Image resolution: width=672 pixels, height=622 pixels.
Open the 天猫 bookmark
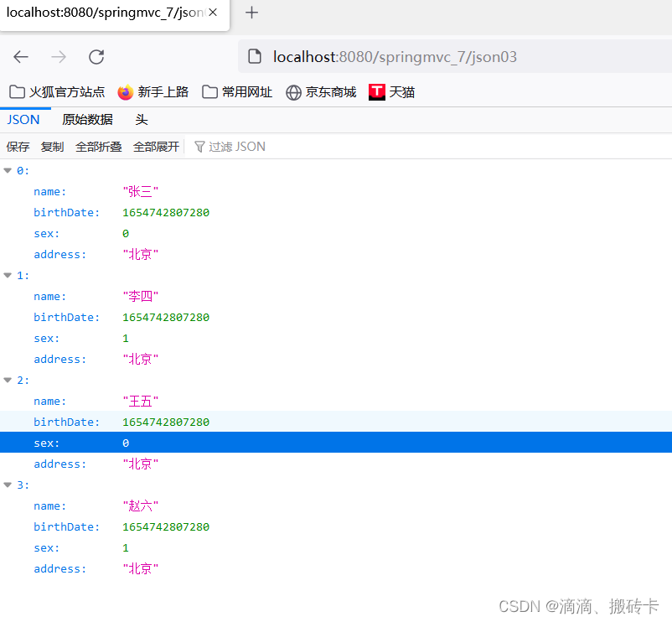click(392, 92)
